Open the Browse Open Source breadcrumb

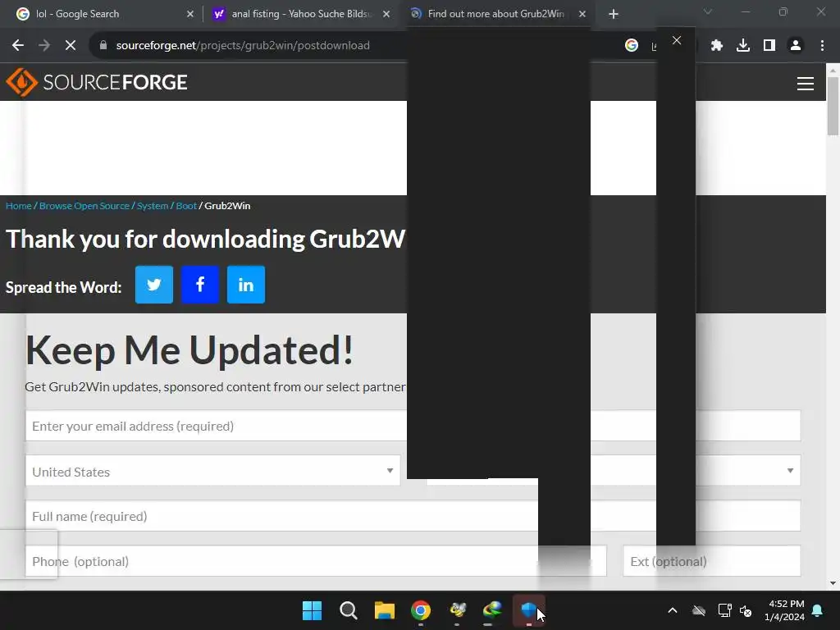pyautogui.click(x=84, y=206)
